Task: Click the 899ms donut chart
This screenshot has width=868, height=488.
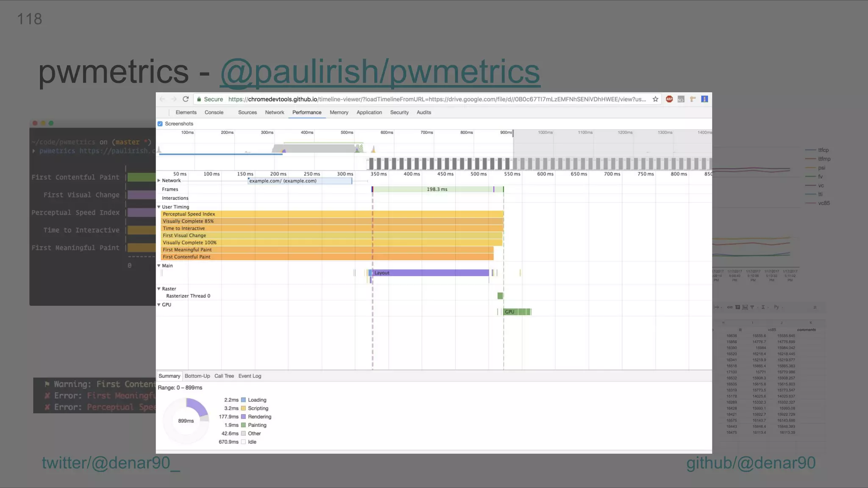Action: point(186,421)
